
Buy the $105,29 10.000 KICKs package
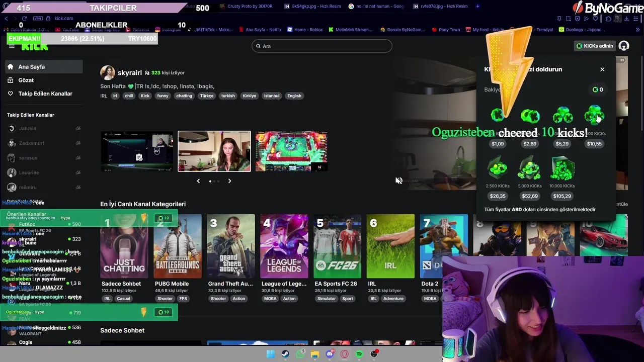tap(562, 196)
